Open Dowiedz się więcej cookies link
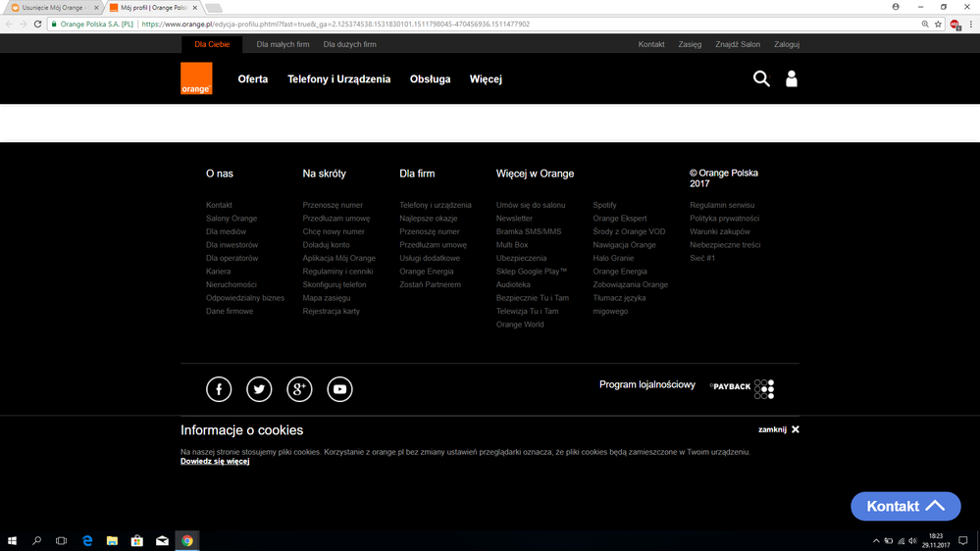980x551 pixels. click(x=215, y=462)
